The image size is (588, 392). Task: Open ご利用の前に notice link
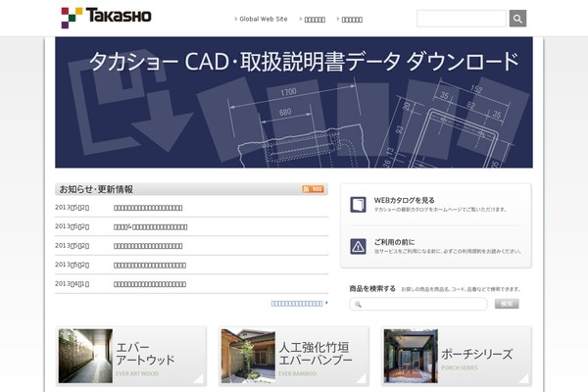tap(394, 241)
